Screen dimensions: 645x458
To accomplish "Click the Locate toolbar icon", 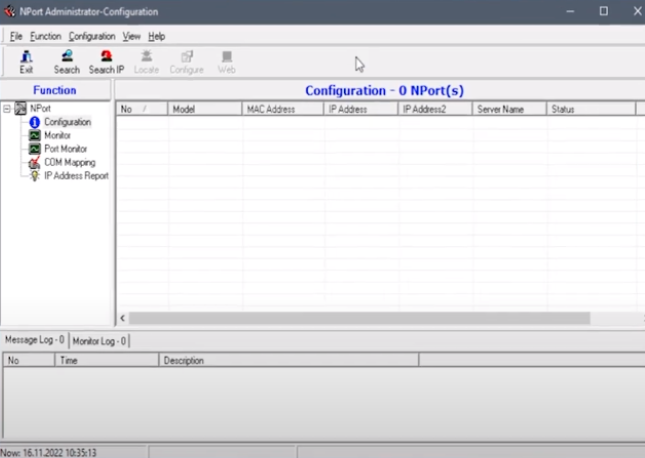I will [x=146, y=62].
